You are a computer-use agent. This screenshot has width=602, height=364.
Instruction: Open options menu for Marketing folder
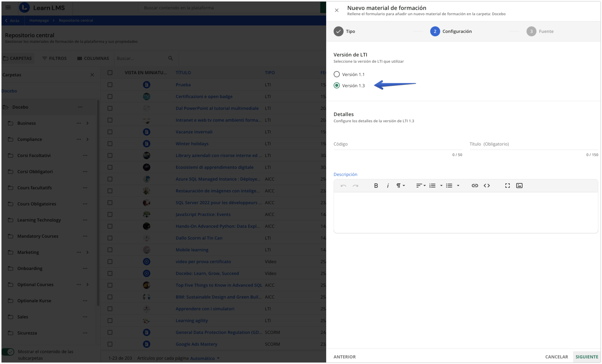point(79,252)
